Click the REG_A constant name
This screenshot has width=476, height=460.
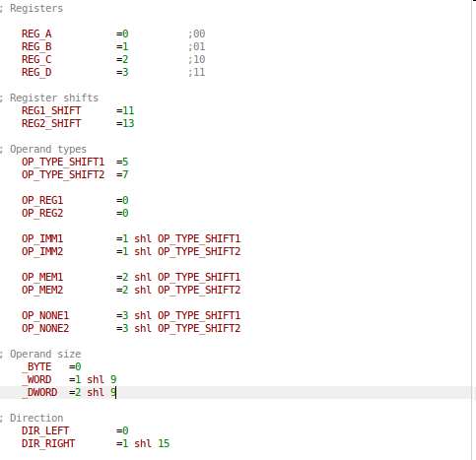[36, 33]
